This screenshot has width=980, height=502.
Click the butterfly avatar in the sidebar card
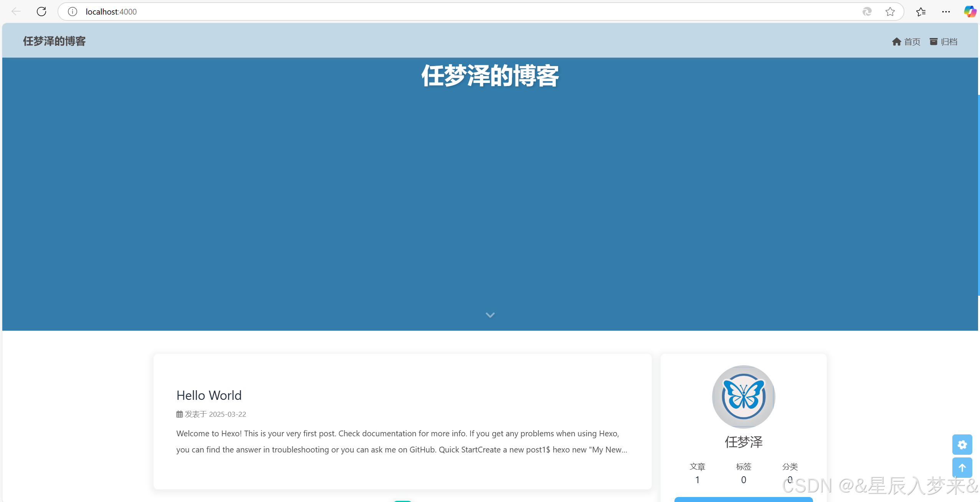tap(743, 397)
